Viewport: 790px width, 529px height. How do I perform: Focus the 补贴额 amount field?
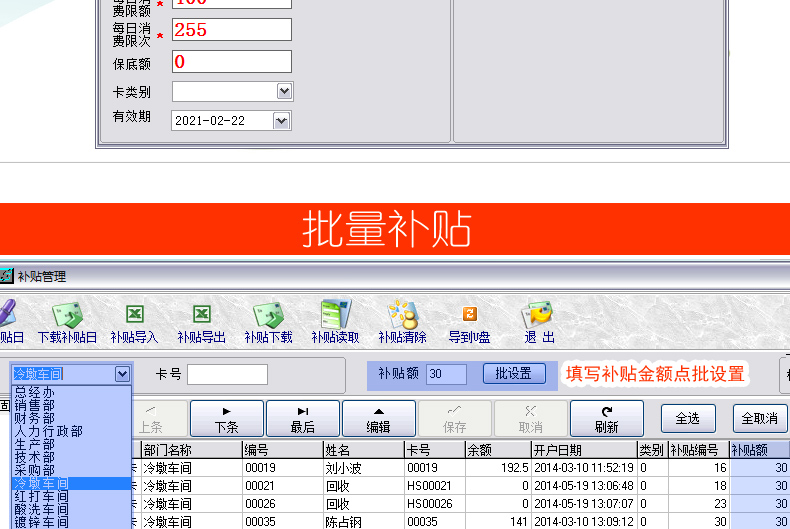click(x=446, y=374)
